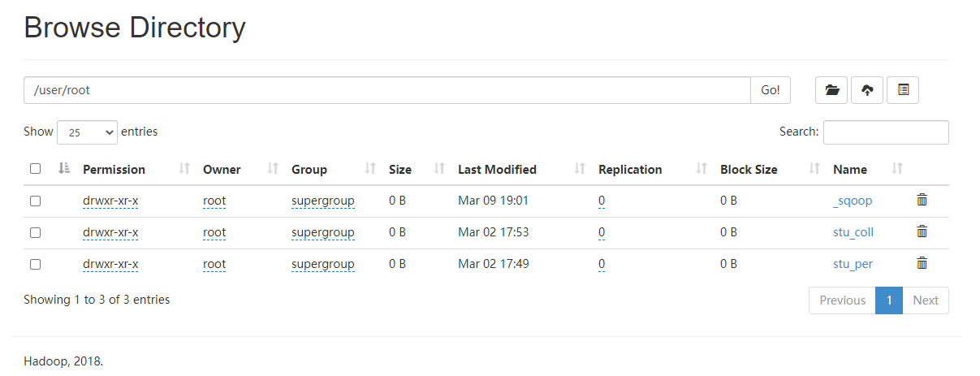Check the stu_per row checkbox

pyautogui.click(x=36, y=264)
